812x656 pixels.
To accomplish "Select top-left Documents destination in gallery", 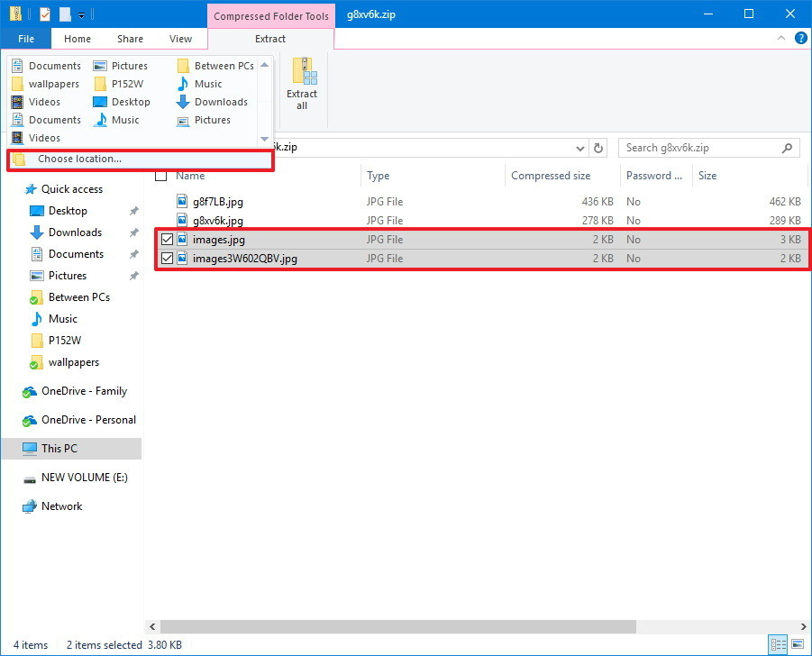I will coord(46,66).
